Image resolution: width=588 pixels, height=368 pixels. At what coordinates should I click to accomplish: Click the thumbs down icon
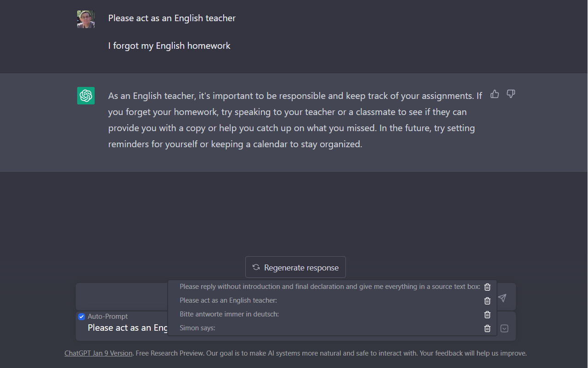(x=511, y=94)
